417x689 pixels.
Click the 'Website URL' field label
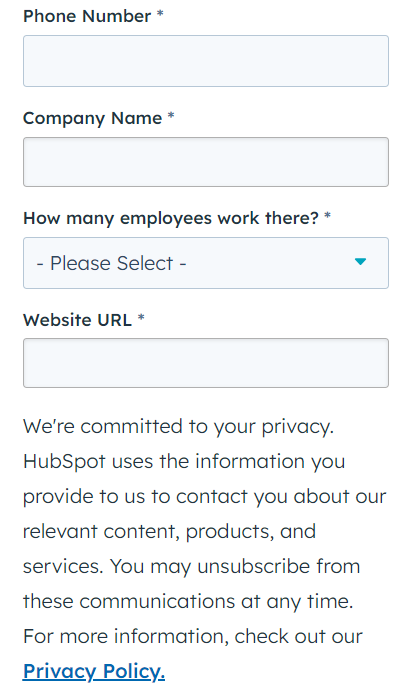click(77, 320)
